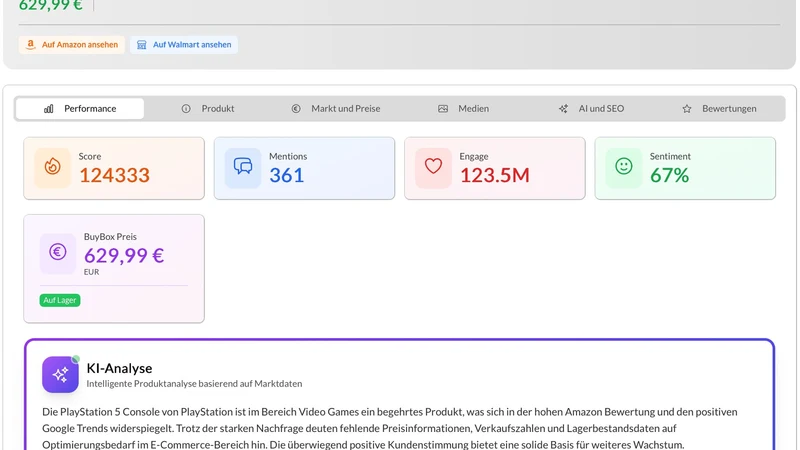Select the BuyBox Preis value 629,99 €
This screenshot has height=450, width=800.
pyautogui.click(x=124, y=256)
